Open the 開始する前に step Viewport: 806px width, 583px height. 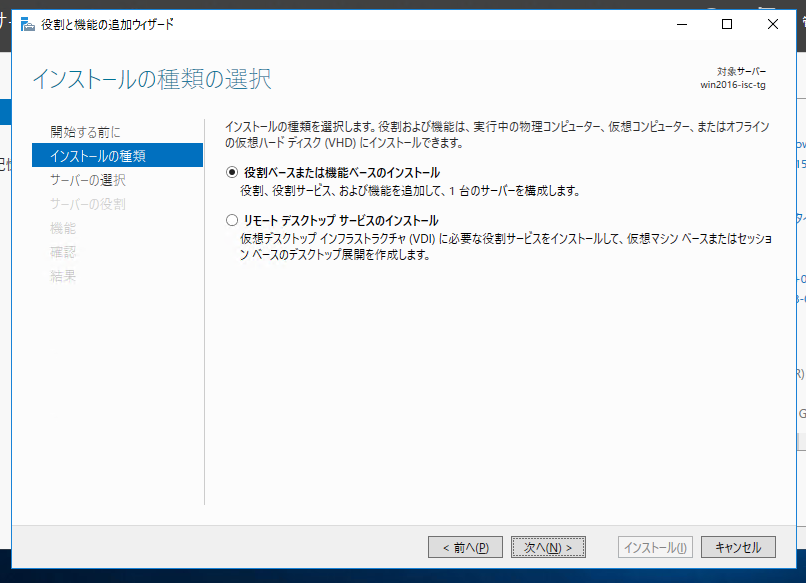point(85,132)
